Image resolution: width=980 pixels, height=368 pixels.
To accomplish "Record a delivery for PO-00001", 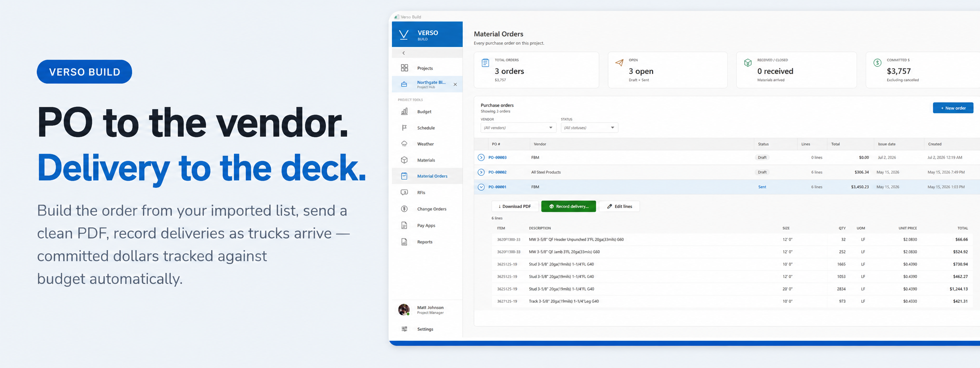I will 568,207.
